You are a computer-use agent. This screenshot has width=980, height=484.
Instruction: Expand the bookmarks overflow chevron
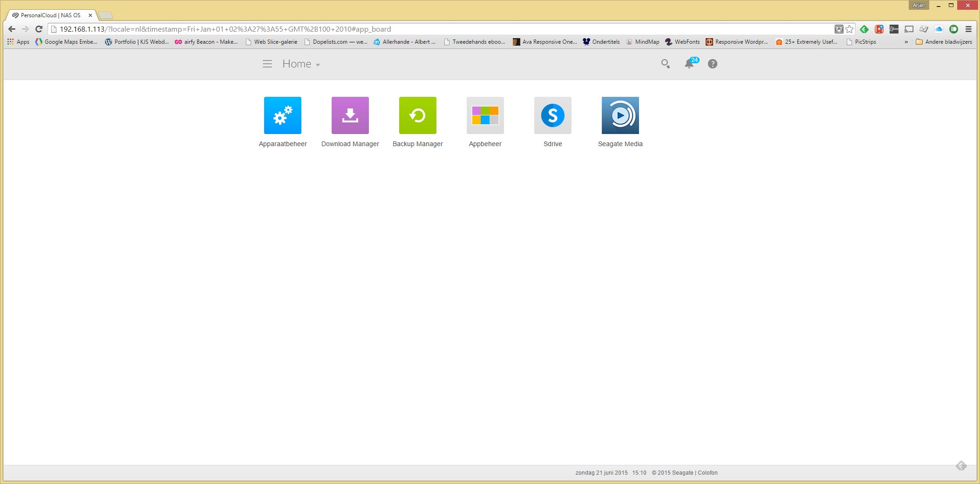pos(906,42)
